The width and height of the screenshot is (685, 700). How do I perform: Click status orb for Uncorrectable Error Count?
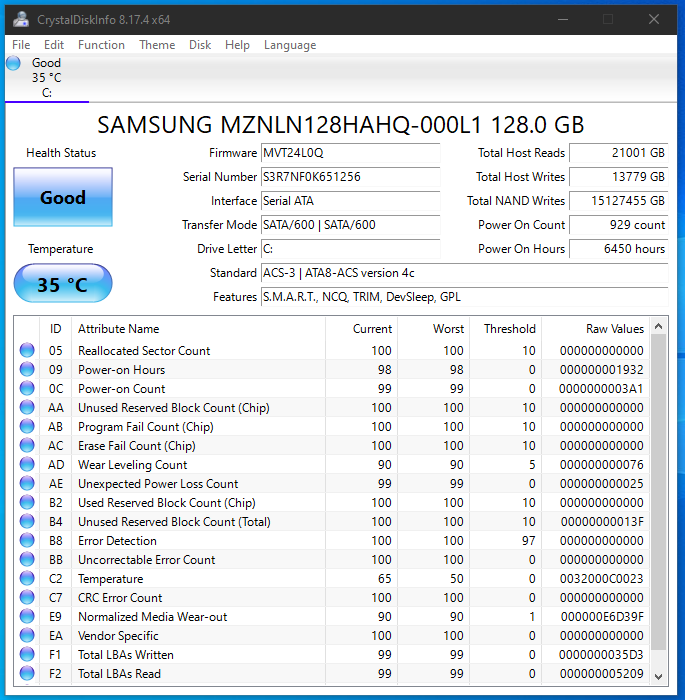tap(27, 559)
